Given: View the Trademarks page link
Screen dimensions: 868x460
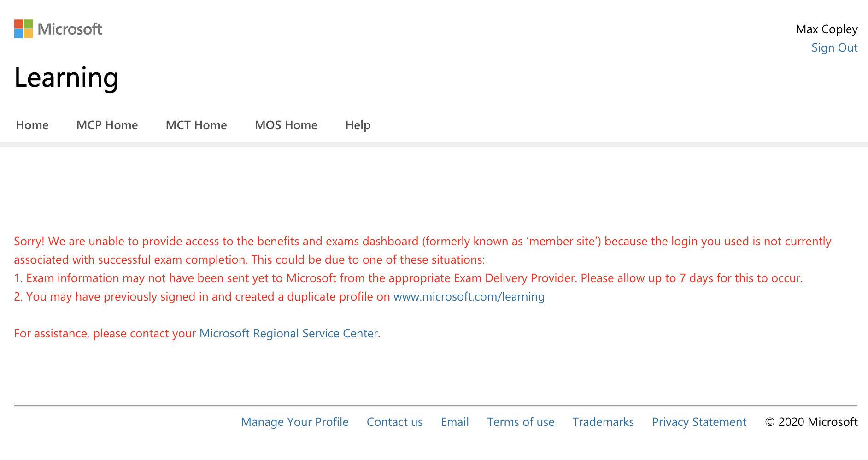Looking at the screenshot, I should 603,422.
